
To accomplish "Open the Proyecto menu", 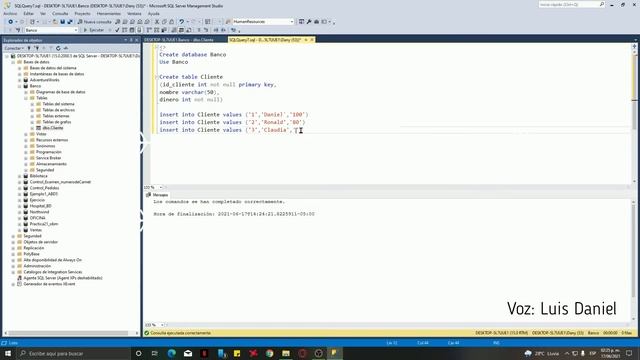I will pyautogui.click(x=82, y=13).
